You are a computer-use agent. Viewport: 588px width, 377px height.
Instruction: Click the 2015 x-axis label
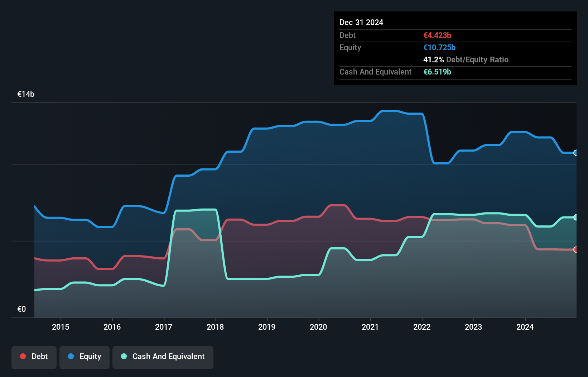point(61,327)
